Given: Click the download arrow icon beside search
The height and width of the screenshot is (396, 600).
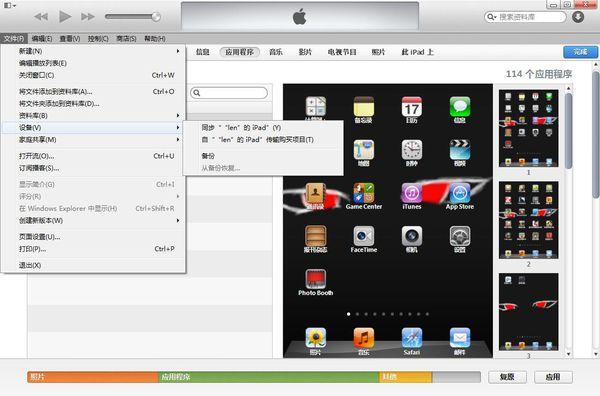Looking at the screenshot, I should tap(578, 17).
